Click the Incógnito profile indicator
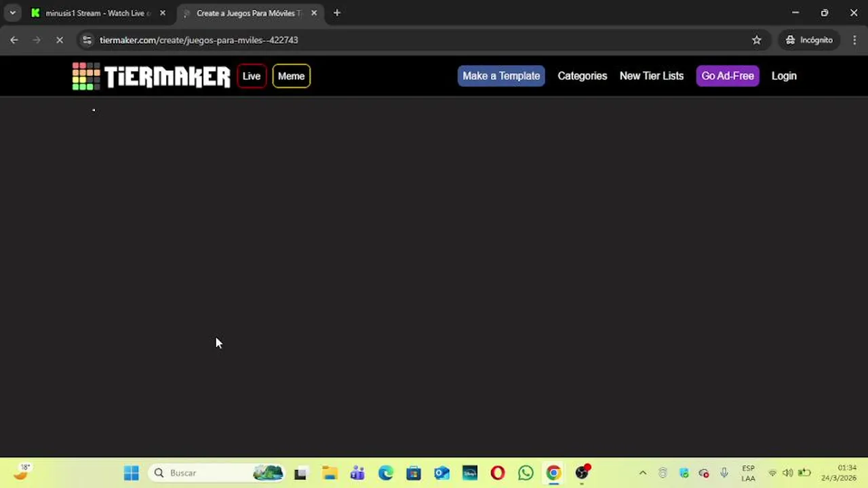The image size is (868, 488). (x=809, y=40)
